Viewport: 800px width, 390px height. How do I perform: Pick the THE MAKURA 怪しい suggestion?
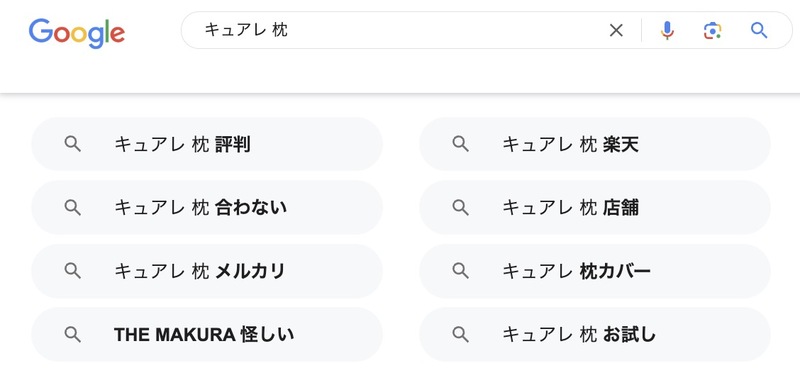(x=207, y=334)
